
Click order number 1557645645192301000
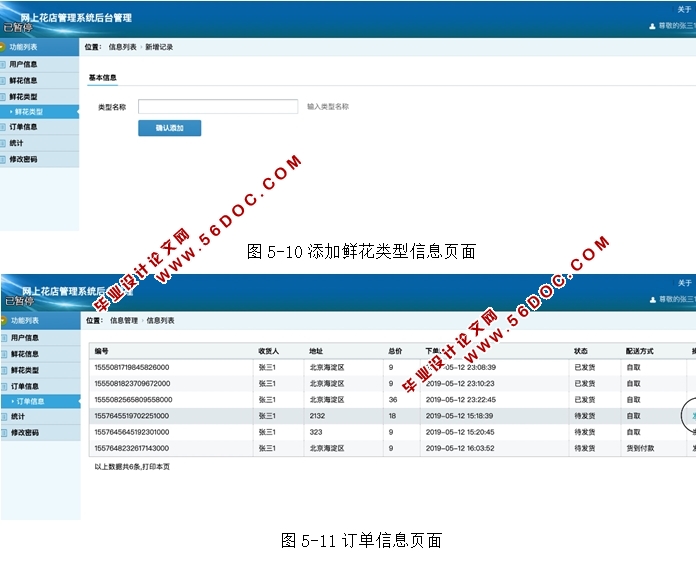pyautogui.click(x=132, y=432)
